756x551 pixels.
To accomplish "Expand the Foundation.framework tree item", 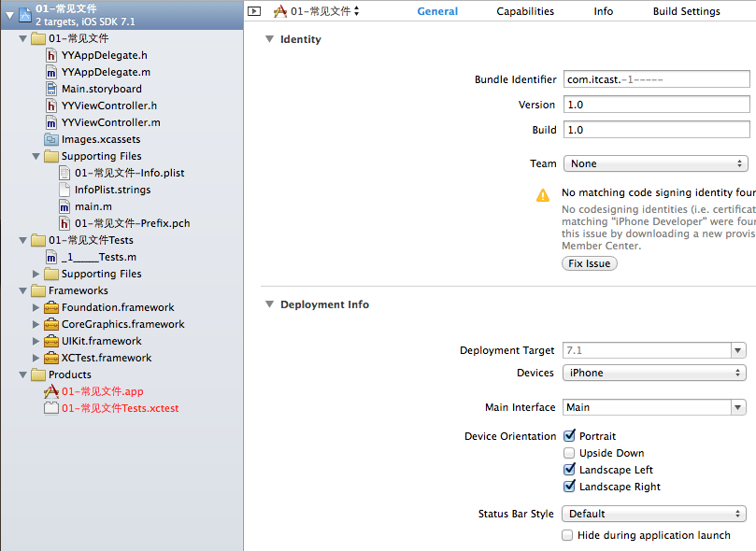I will (36, 307).
